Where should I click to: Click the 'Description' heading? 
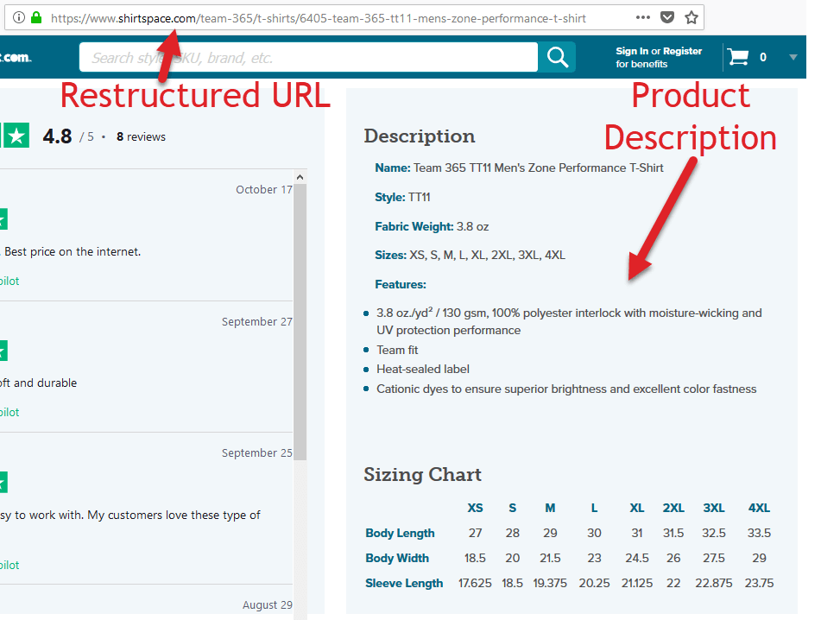[420, 136]
